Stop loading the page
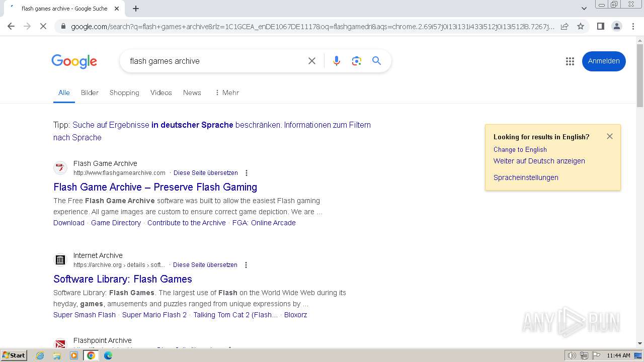644x362 pixels. coord(43,26)
